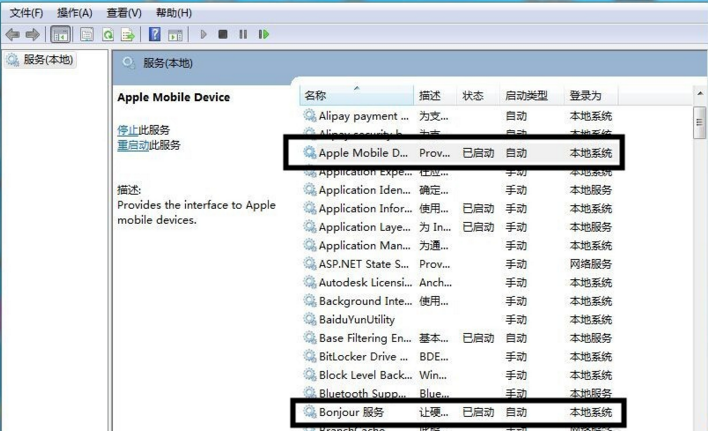Click the Start Service play icon
This screenshot has width=708, height=431.
coord(203,34)
